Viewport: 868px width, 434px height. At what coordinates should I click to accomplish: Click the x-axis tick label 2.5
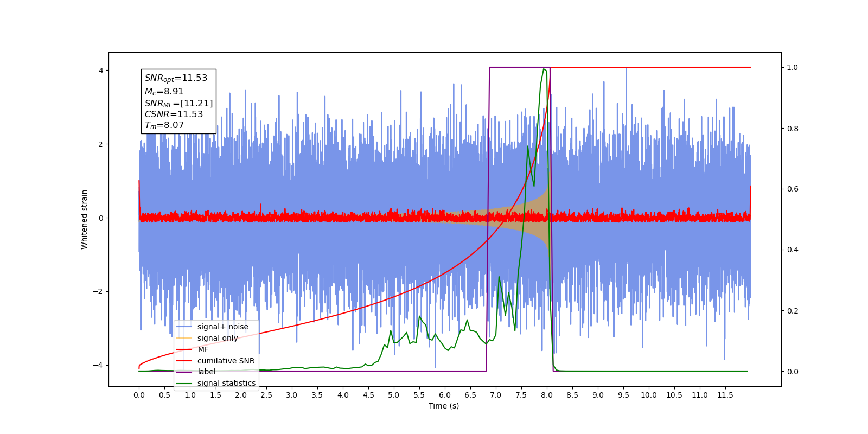266,395
